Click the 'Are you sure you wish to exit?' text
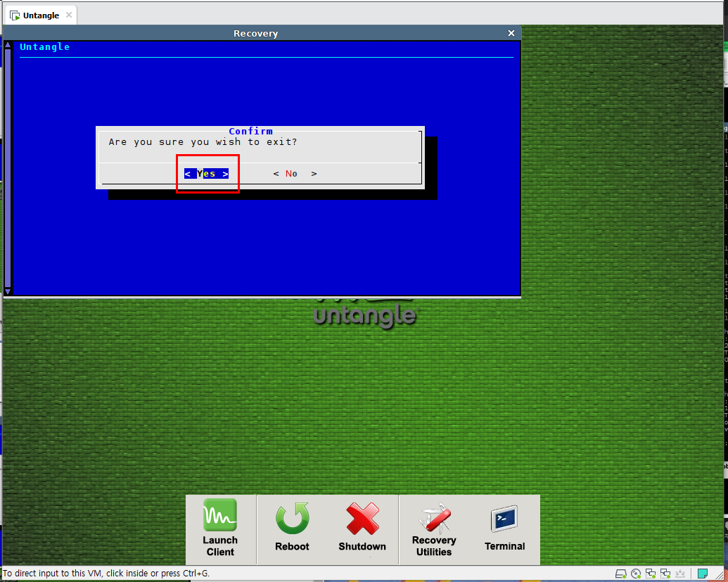This screenshot has height=582, width=728. [x=203, y=142]
